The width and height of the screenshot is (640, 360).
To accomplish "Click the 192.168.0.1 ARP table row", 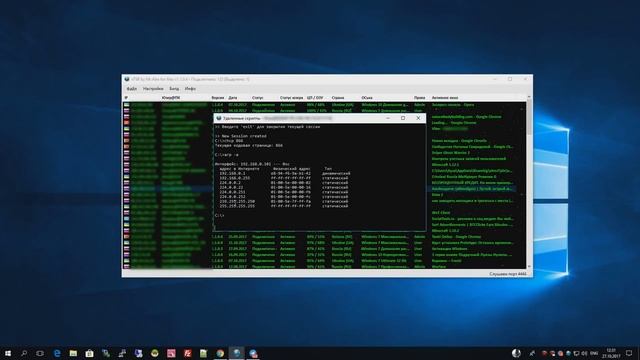I will 284,173.
